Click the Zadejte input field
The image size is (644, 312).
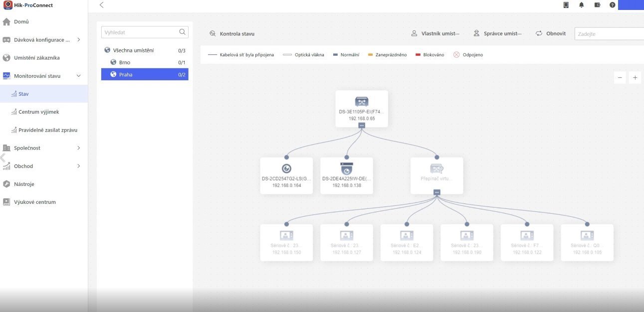[x=609, y=34]
